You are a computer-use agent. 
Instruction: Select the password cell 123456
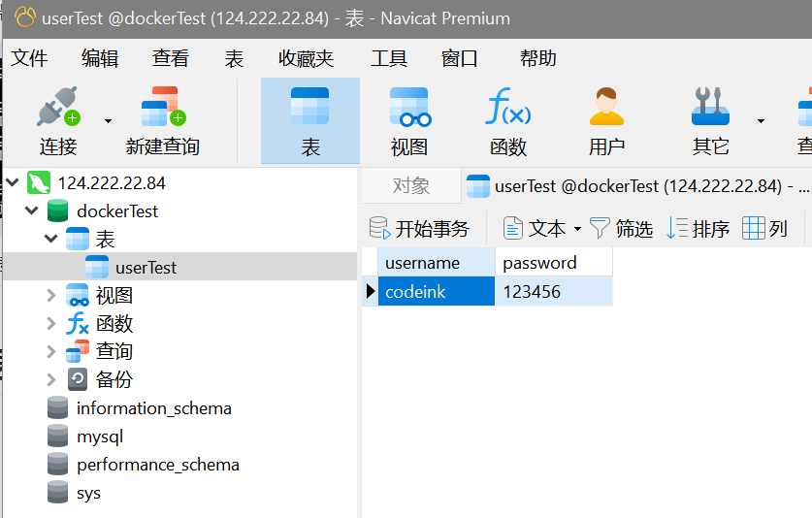click(553, 291)
